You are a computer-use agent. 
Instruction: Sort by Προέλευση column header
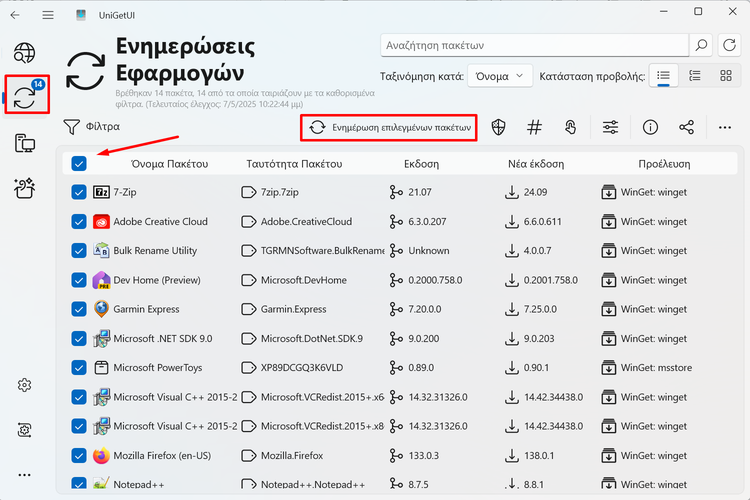point(664,164)
